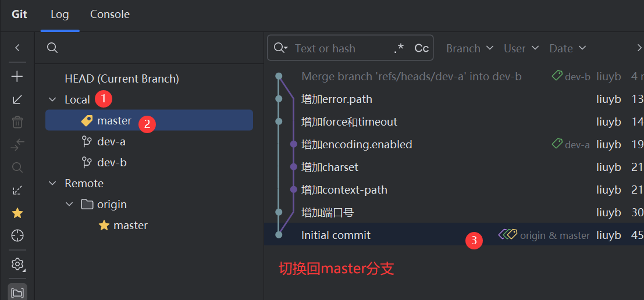Collapse the branches pane with the left arrow

coord(17,48)
